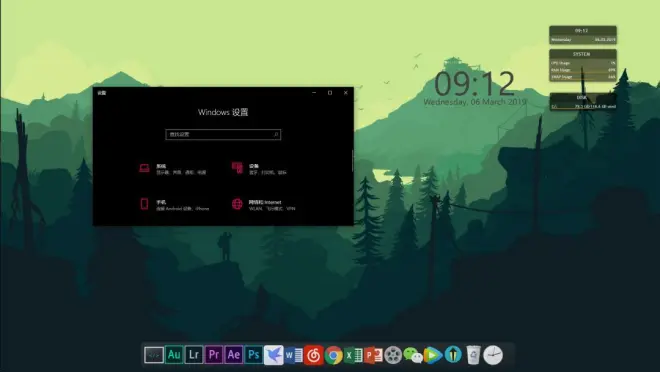Click the small clock widget time header
Viewport: 660px width, 372px height.
tap(582, 31)
